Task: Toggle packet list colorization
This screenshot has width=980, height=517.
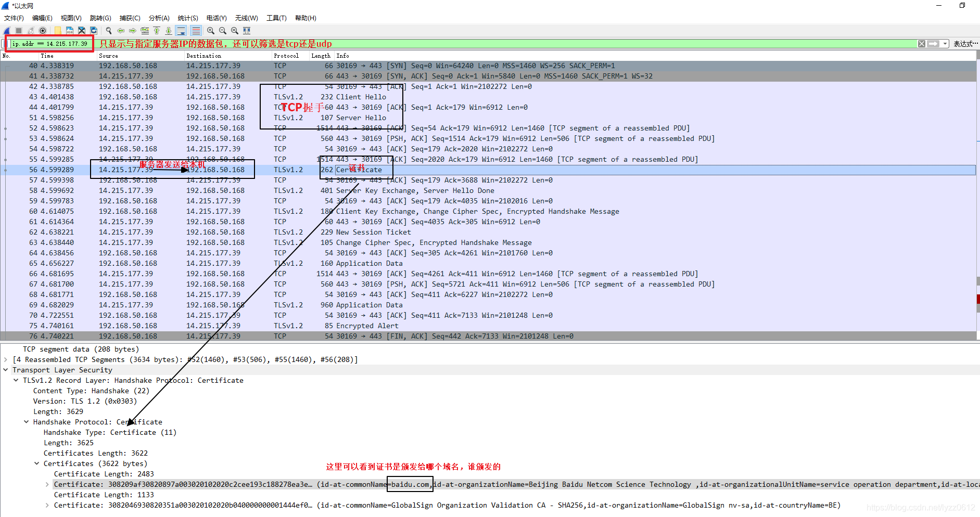Action: 196,30
